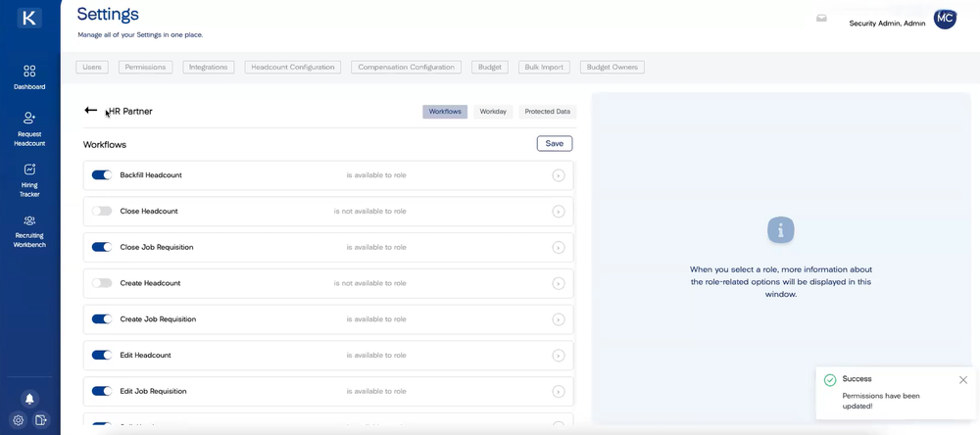Screen dimensions: 980x435
Task: Open the Permissions settings tab
Action: coord(146,67)
